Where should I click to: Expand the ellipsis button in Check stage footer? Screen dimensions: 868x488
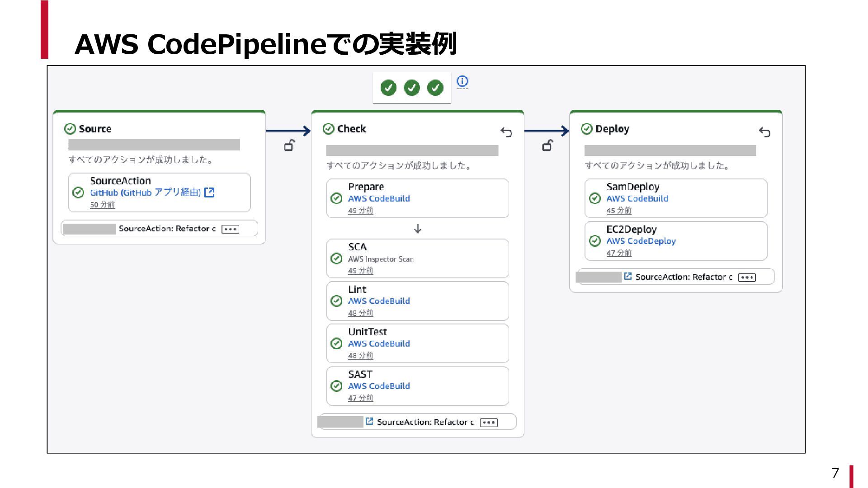tap(489, 422)
